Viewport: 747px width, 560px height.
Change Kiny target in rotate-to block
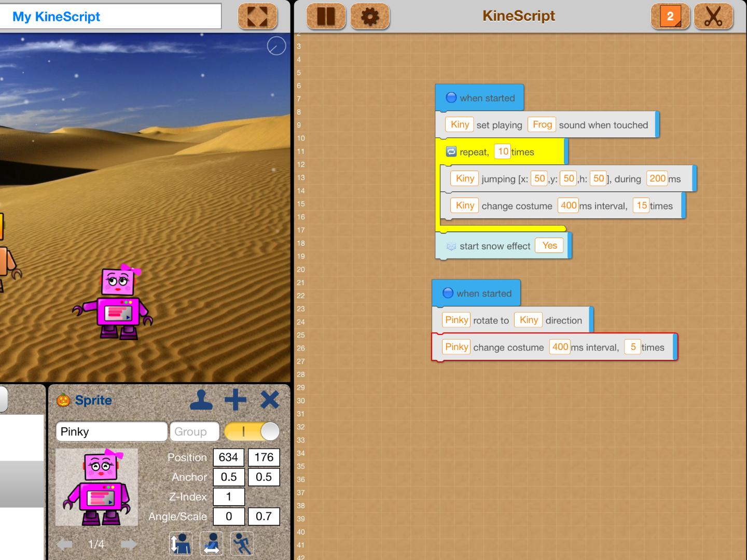pos(529,320)
